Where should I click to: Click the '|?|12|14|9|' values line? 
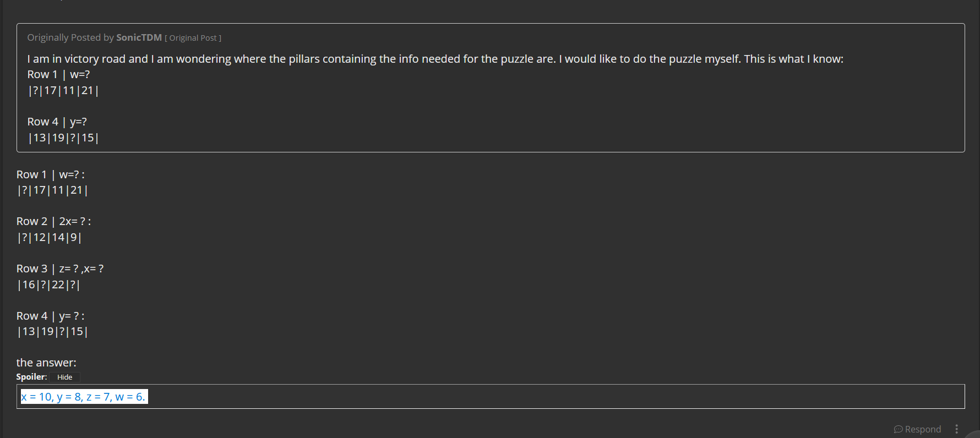[x=50, y=237]
